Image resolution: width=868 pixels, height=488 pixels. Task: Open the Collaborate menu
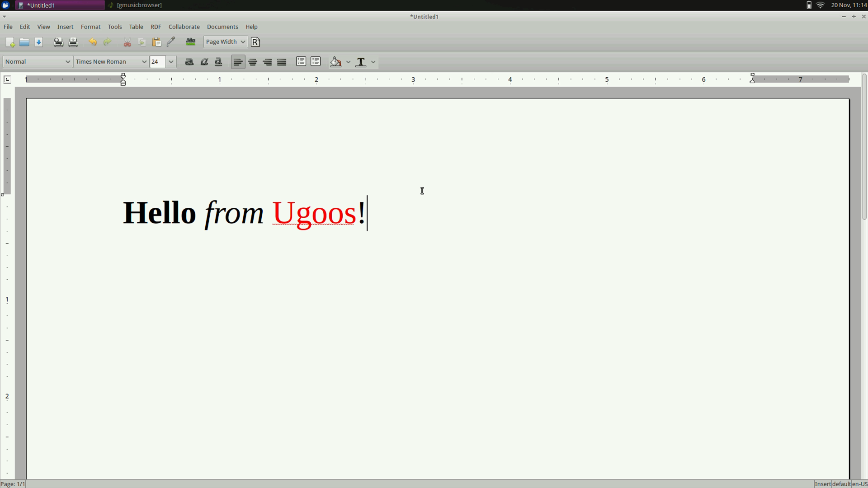tap(184, 27)
